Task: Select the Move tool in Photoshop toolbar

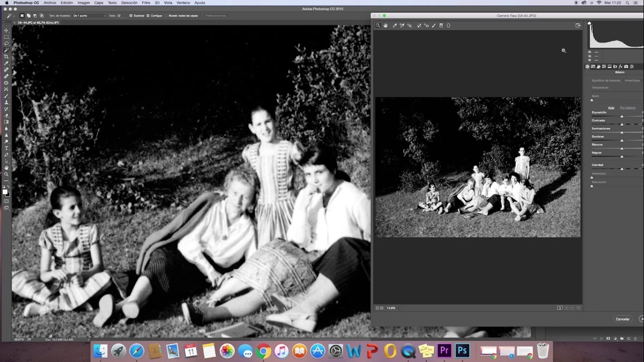Action: point(6,30)
